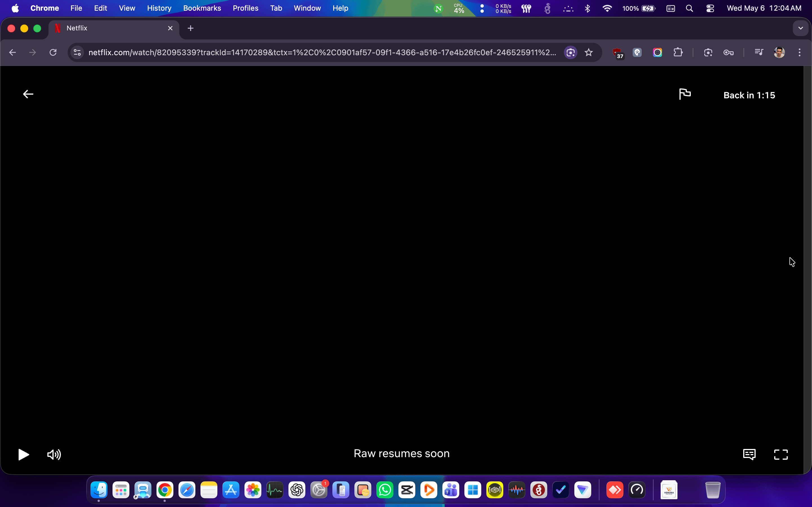Open the Chrome profile avatar menu
Viewport: 812px width, 507px height.
tap(779, 52)
